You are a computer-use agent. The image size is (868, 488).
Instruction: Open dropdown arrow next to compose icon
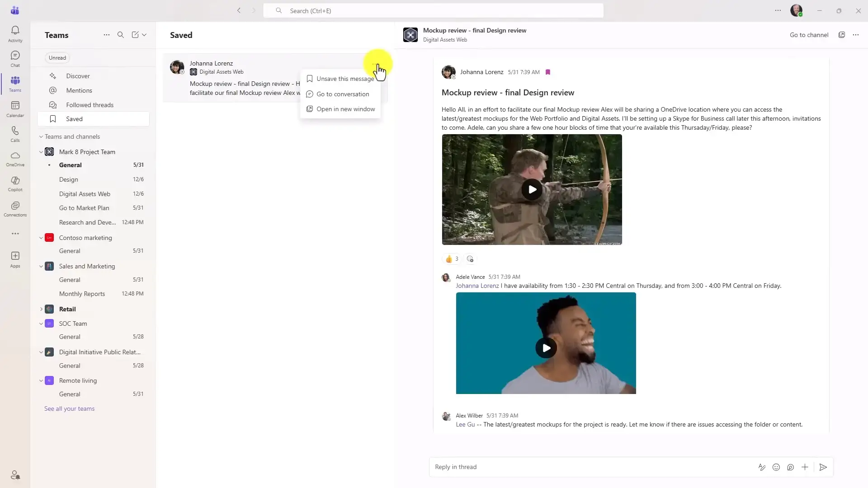coord(144,35)
